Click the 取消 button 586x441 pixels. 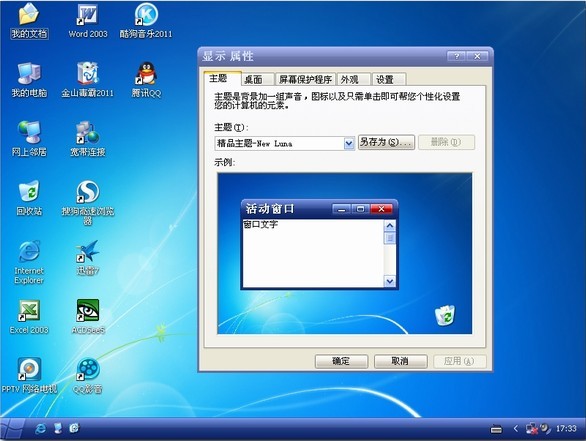(x=400, y=361)
